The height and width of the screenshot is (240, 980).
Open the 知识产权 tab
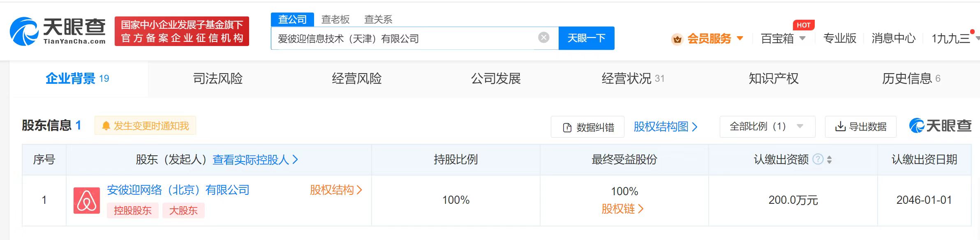(774, 78)
